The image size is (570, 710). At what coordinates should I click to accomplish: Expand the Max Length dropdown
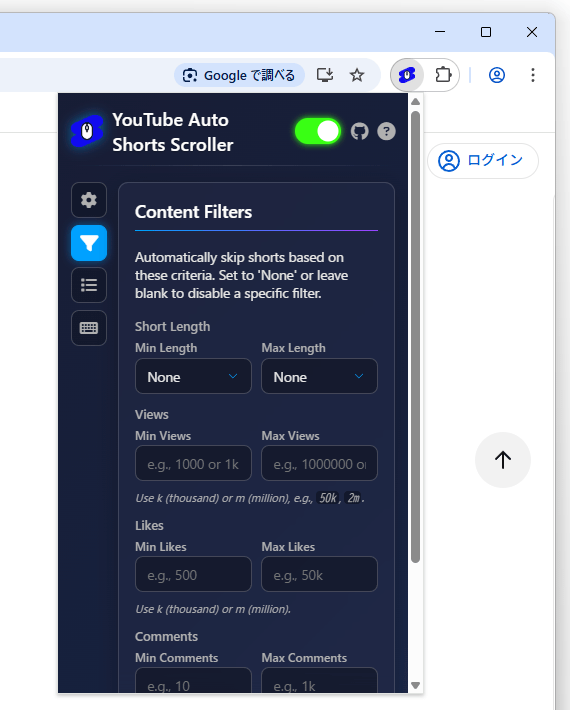(319, 376)
